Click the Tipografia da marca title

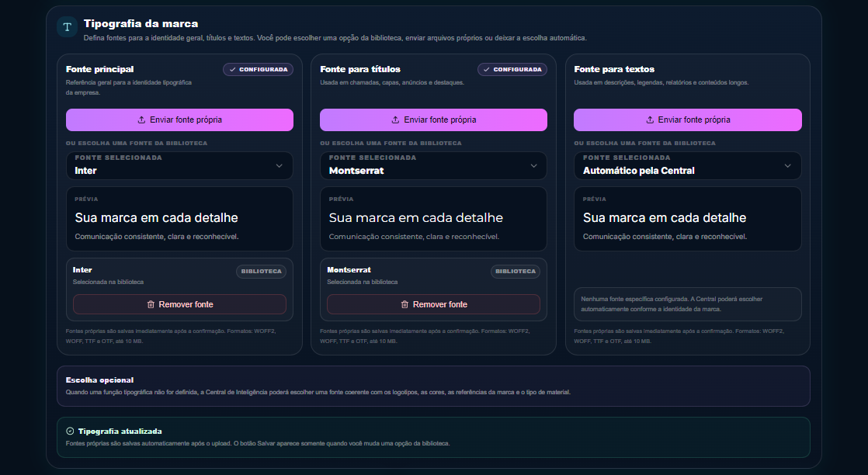(x=141, y=24)
